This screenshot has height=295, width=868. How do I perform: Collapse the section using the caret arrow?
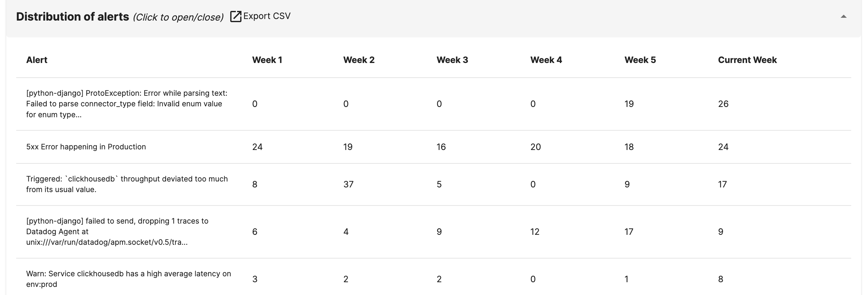[x=843, y=17]
